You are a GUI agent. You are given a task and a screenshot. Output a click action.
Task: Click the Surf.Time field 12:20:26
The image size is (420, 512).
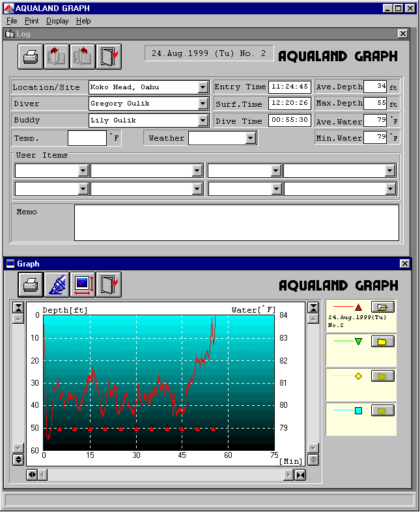coord(290,104)
